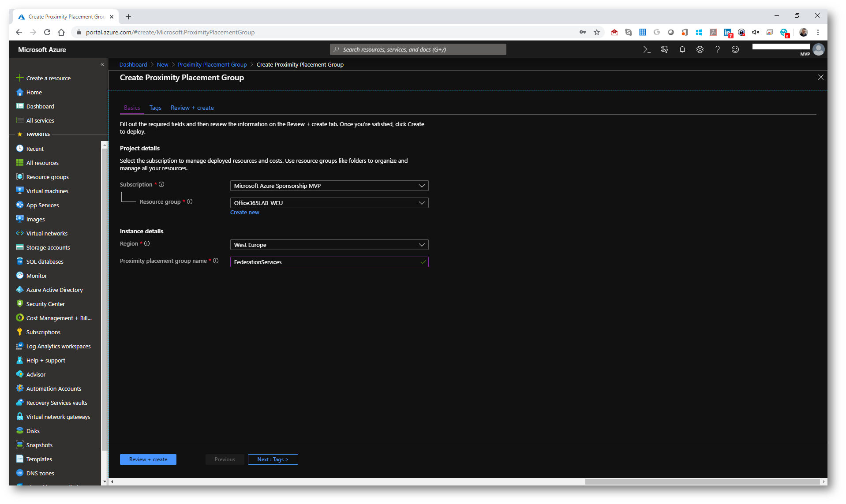Open the feedback smiley icon

[735, 49]
